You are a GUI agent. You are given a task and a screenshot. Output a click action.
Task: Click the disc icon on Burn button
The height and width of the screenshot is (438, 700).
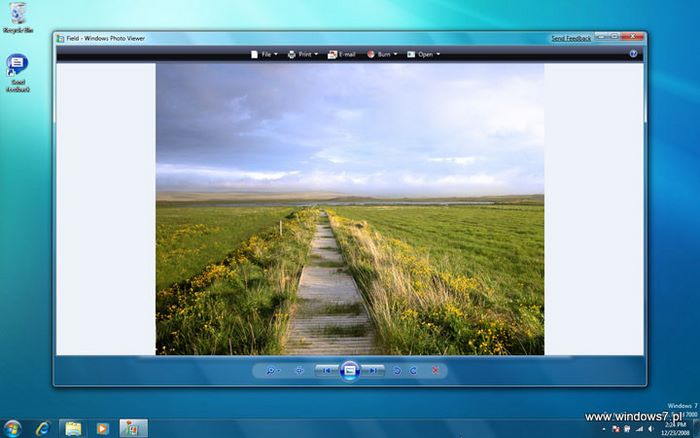371,54
